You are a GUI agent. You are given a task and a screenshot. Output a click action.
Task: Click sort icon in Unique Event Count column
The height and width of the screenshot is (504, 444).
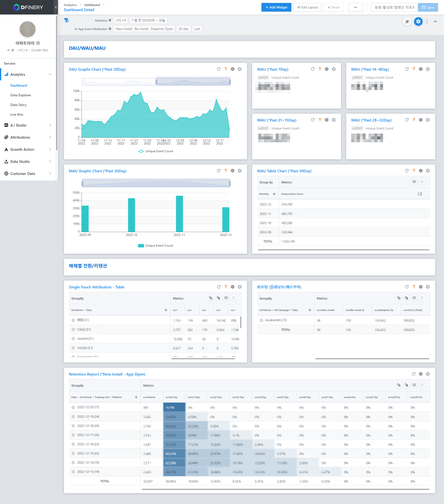click(x=420, y=194)
